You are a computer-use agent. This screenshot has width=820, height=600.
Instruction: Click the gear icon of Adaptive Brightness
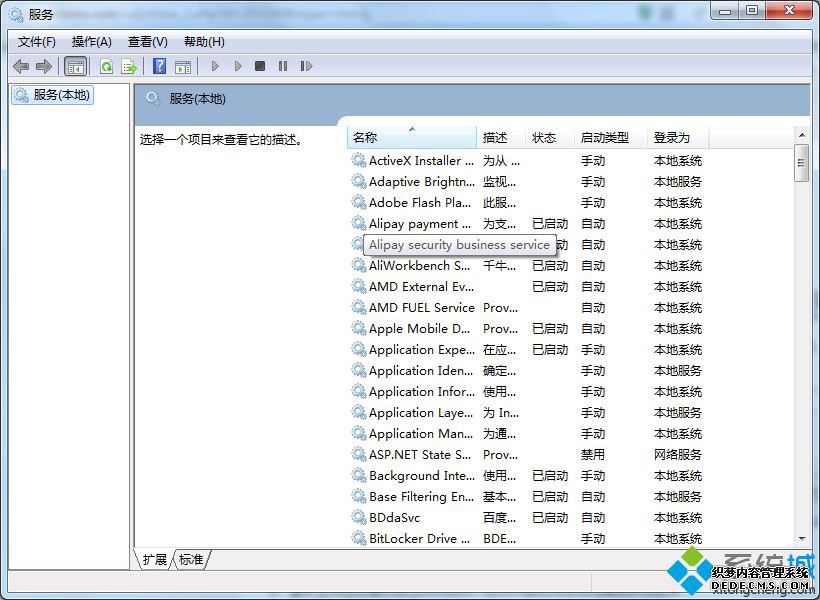358,181
